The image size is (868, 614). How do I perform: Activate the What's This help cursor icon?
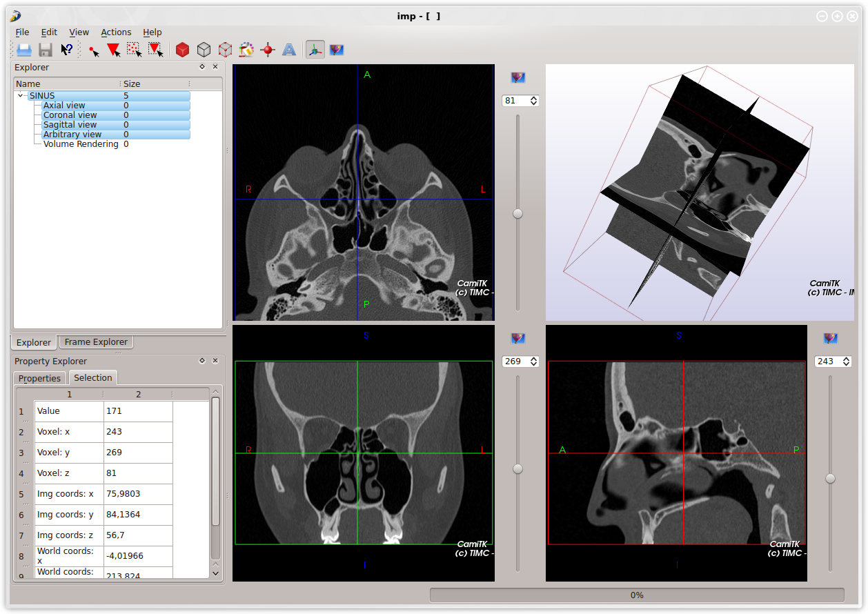[x=67, y=50]
